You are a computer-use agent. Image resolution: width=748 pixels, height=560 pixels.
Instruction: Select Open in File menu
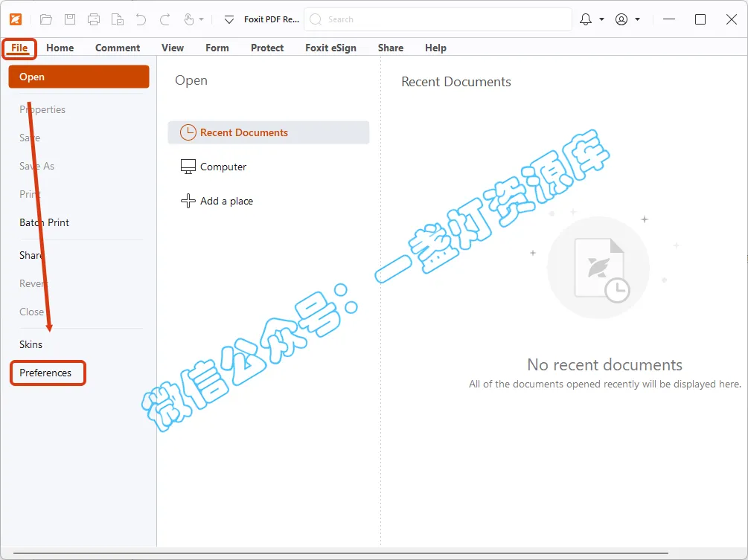point(79,77)
